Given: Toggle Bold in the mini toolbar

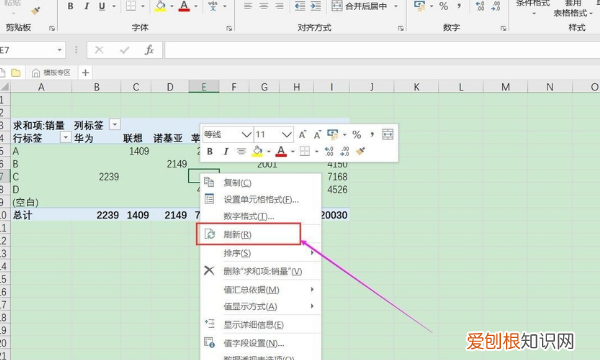Looking at the screenshot, I should coord(210,151).
